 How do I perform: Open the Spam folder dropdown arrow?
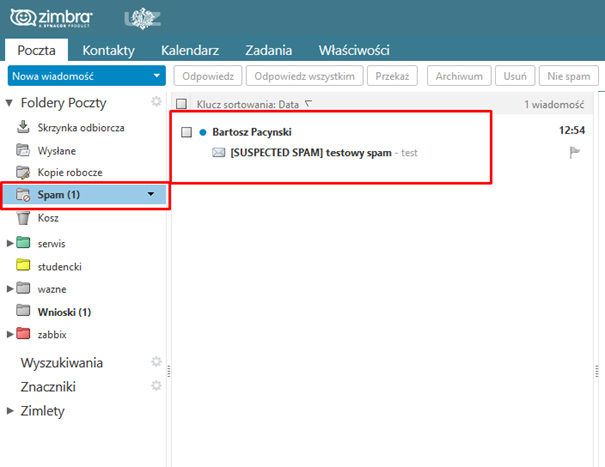coord(151,195)
